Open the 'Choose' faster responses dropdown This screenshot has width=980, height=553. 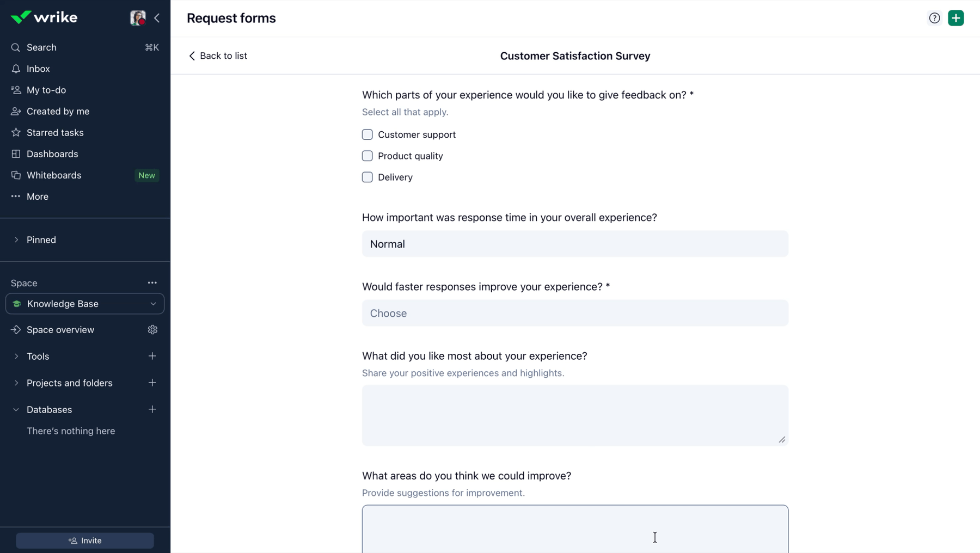point(575,313)
